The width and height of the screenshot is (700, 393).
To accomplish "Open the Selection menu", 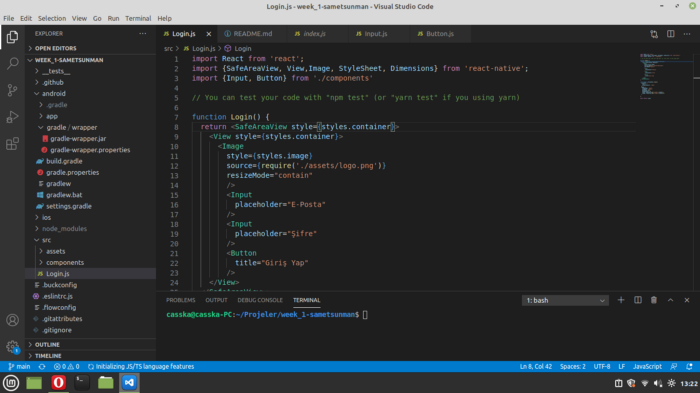I will pos(52,18).
